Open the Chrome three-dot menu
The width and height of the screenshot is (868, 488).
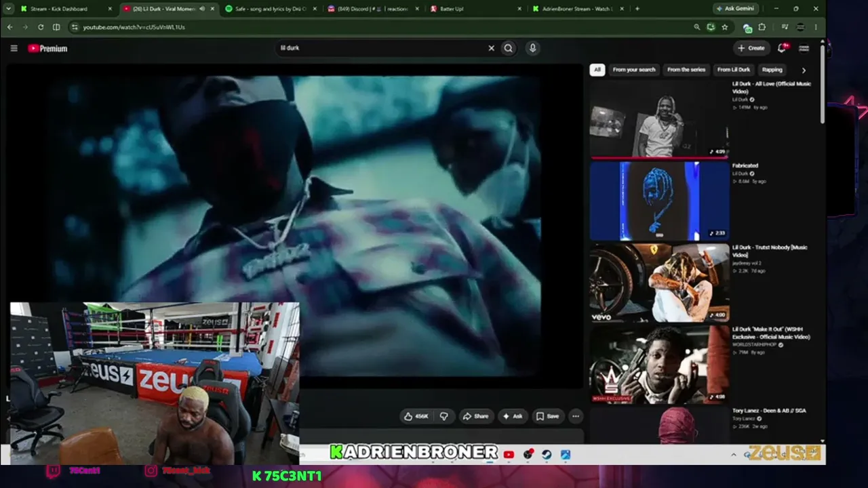tap(815, 27)
